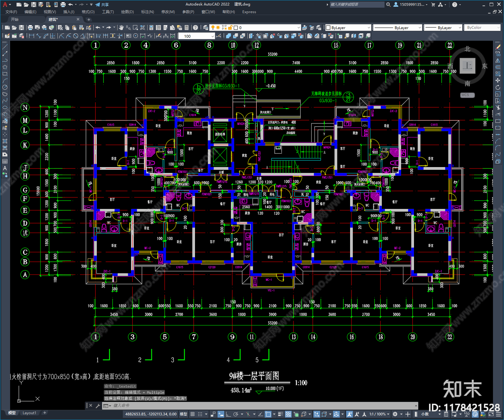Screen dimensions: 504x420
Task: Click the 共享 share button
Action: click(102, 4)
